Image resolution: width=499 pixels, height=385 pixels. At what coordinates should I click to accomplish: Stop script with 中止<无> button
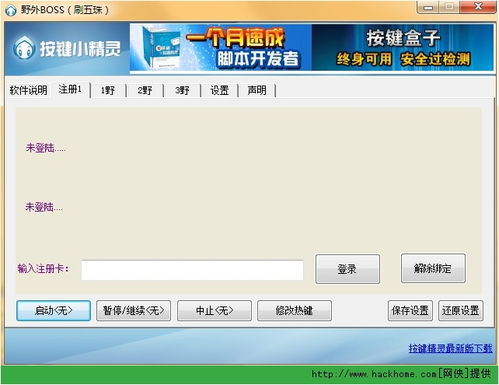[x=214, y=311]
